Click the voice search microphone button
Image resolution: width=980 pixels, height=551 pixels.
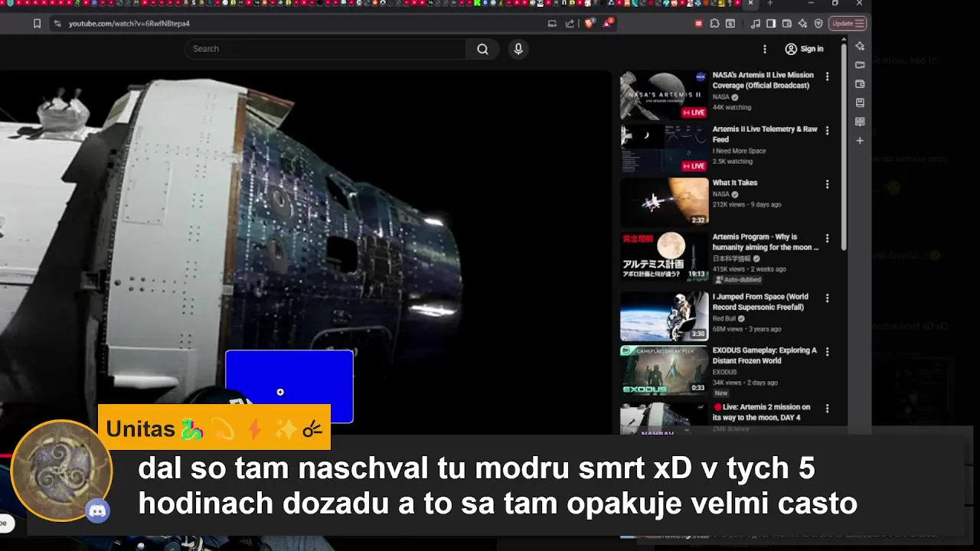point(518,49)
